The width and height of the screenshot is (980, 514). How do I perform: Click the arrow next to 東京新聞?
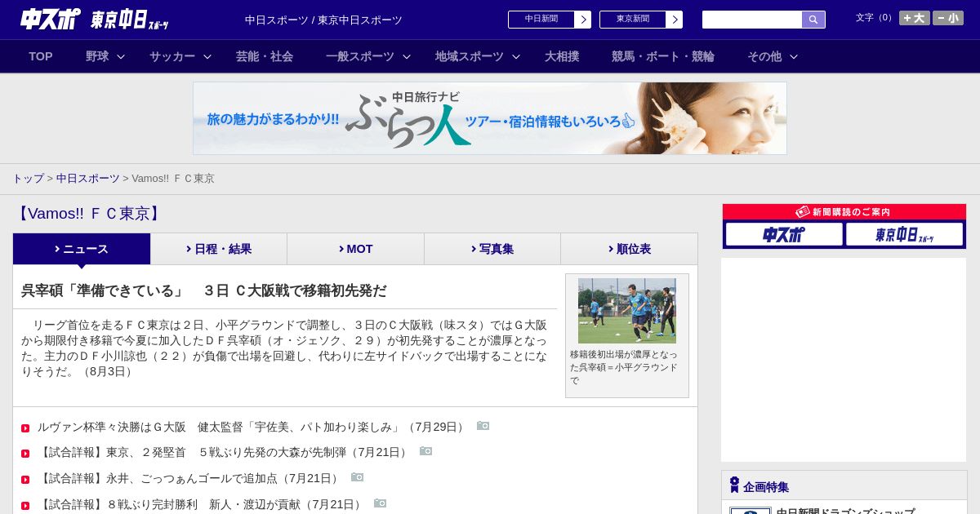tap(675, 20)
